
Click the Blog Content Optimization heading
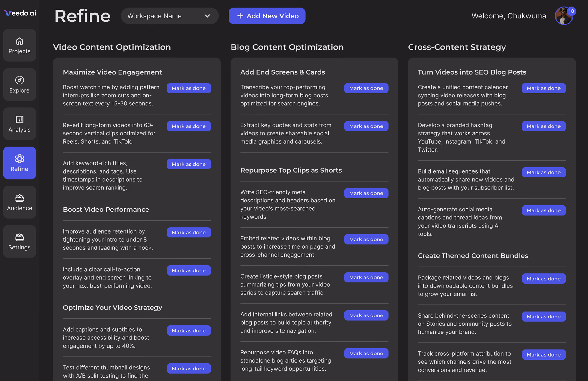click(x=287, y=47)
